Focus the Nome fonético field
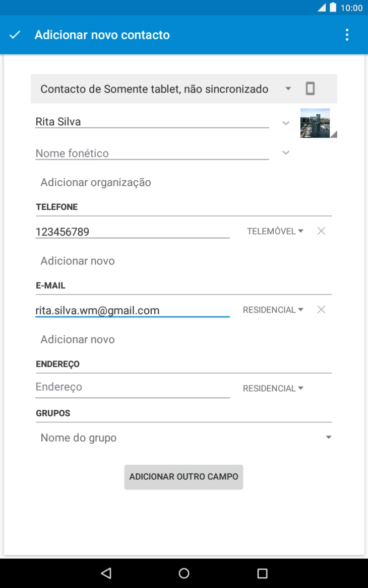This screenshot has height=588, width=368. point(152,153)
